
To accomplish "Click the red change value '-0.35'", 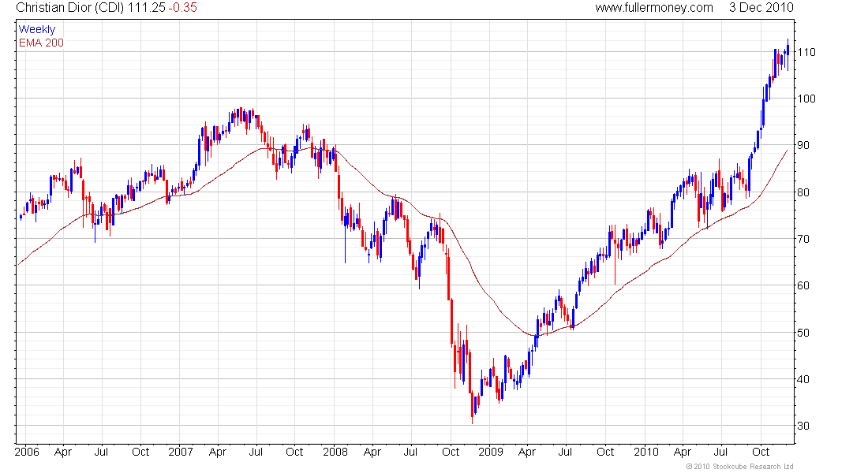I will (182, 8).
